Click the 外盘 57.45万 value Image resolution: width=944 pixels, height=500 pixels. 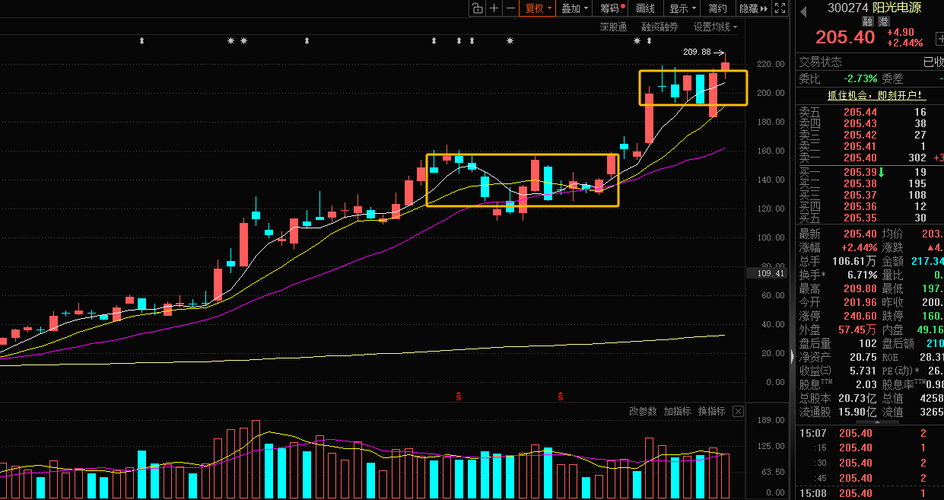[x=858, y=330]
